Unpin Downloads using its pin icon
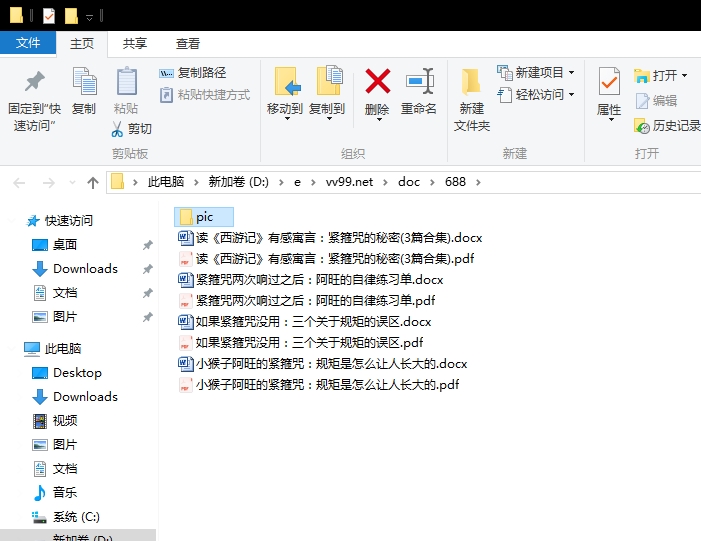The image size is (701, 541). 148,269
